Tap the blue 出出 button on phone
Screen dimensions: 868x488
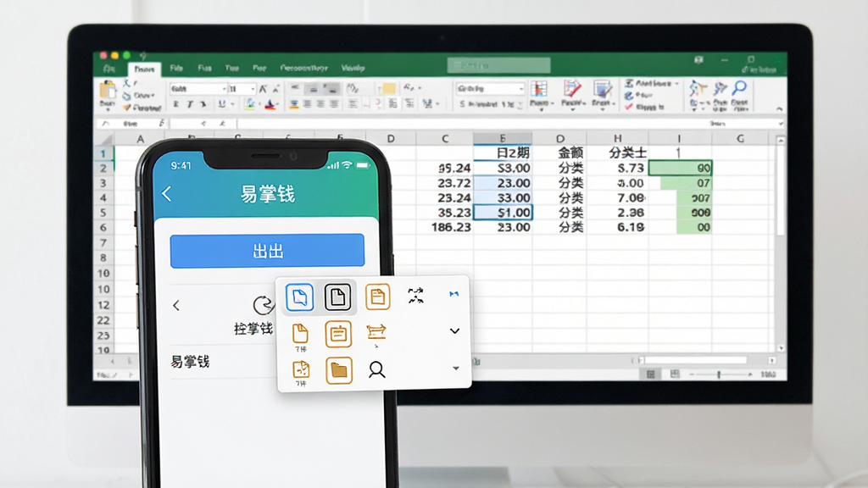tap(267, 251)
